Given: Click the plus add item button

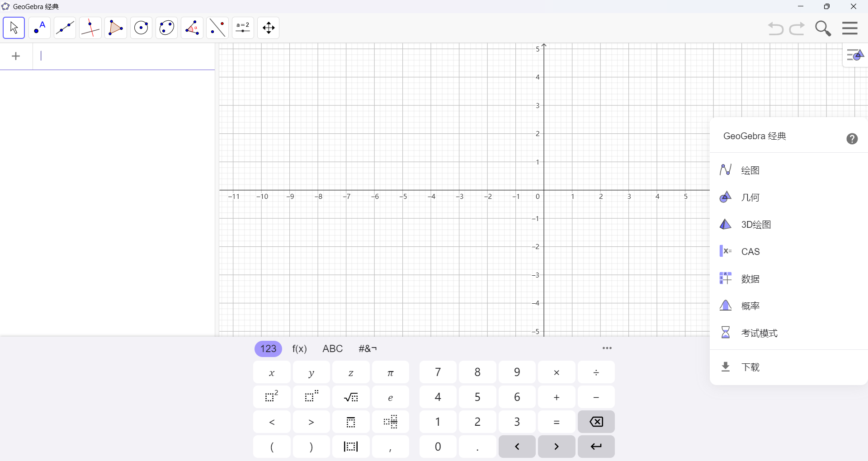Looking at the screenshot, I should (16, 56).
